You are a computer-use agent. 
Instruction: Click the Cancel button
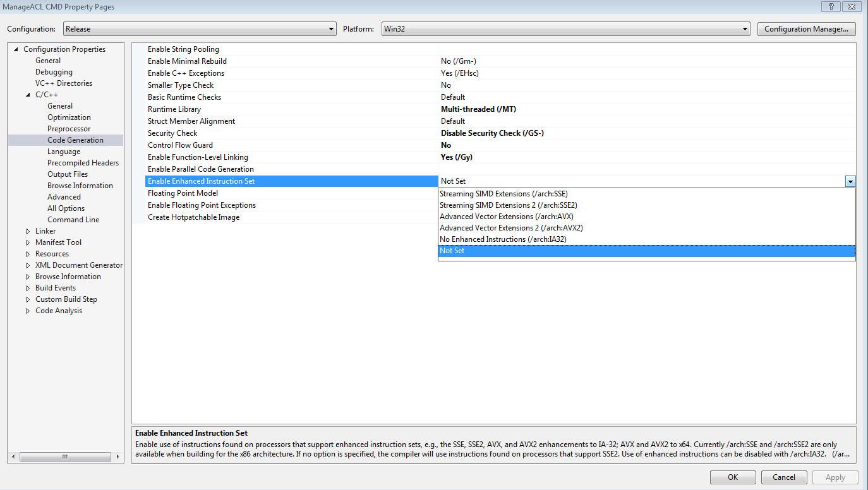783,477
